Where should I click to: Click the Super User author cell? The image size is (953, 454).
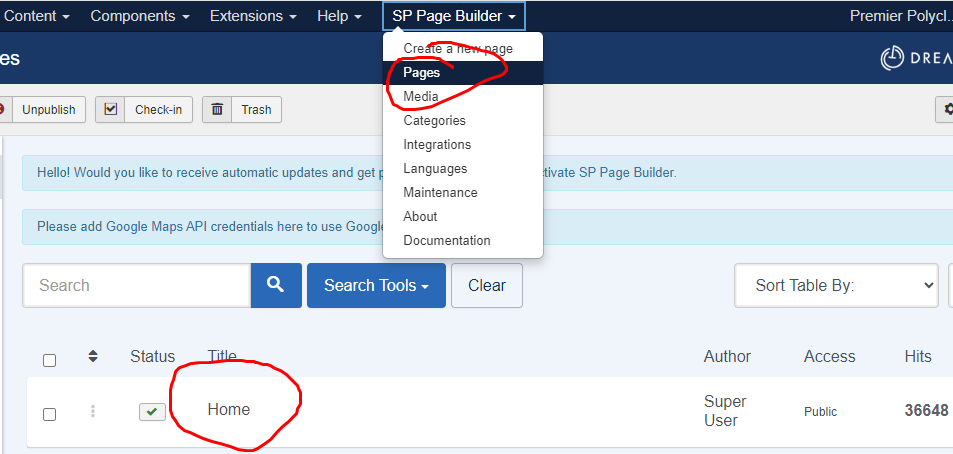[x=725, y=411]
